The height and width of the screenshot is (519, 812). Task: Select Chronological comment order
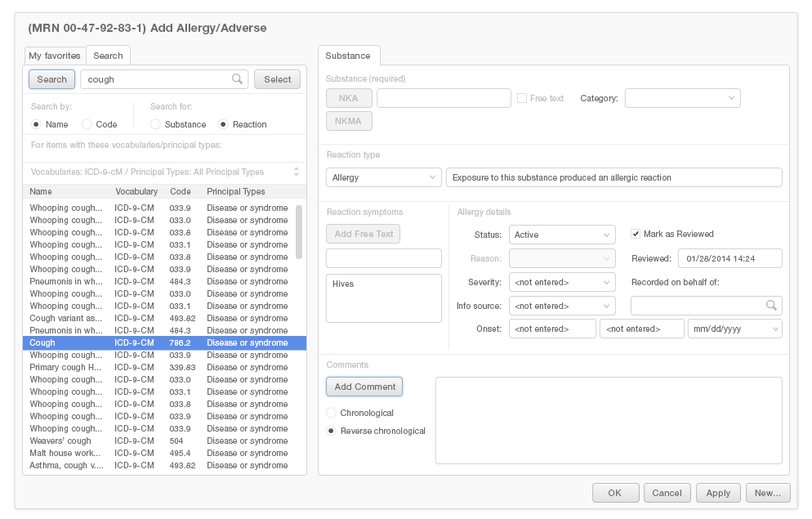pos(331,413)
